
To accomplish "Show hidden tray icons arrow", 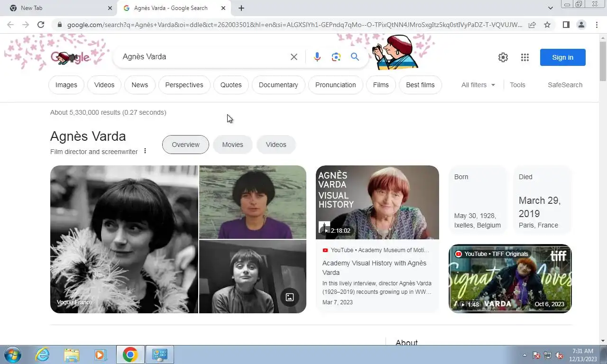I will pos(524,355).
